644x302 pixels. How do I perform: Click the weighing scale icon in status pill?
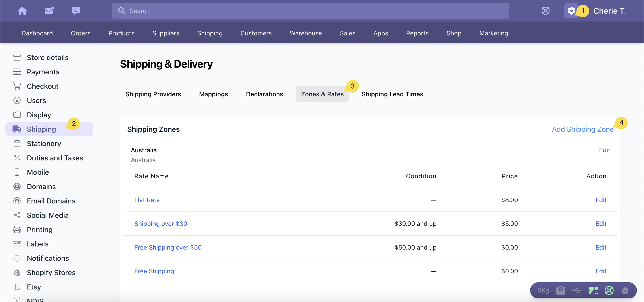(561, 290)
